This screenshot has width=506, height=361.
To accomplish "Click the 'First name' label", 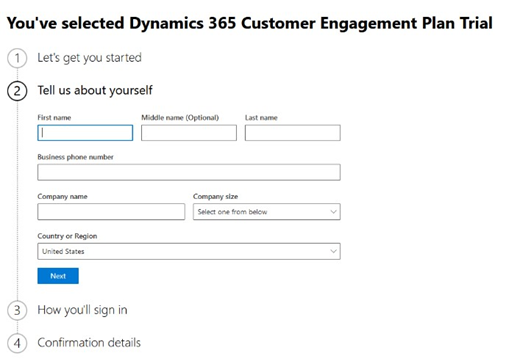I will coord(54,118).
